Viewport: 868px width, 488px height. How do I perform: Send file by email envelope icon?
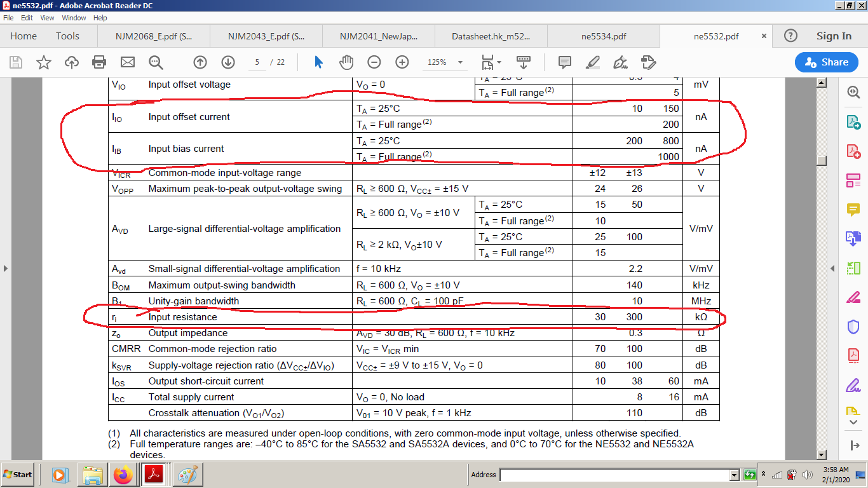click(x=128, y=62)
